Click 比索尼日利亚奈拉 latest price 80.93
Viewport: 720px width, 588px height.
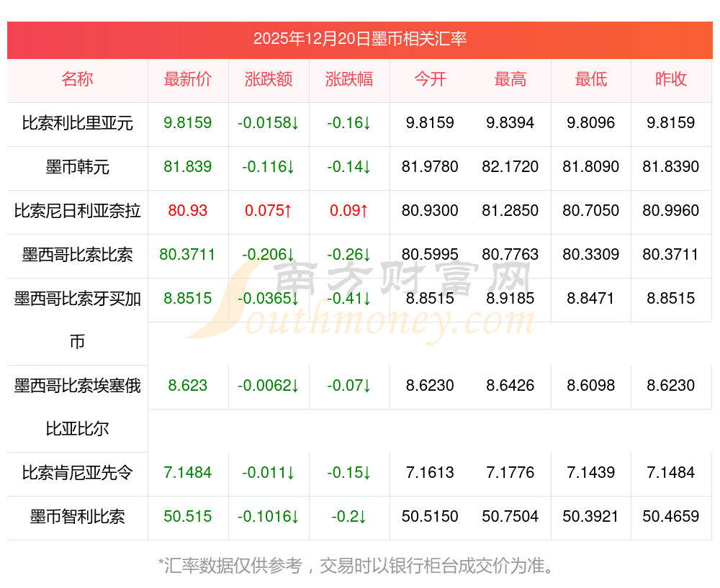188,211
